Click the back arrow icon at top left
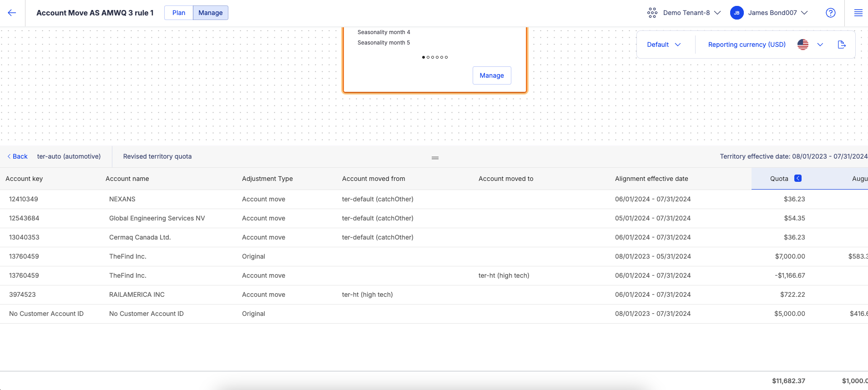Image resolution: width=868 pixels, height=390 pixels. 12,13
